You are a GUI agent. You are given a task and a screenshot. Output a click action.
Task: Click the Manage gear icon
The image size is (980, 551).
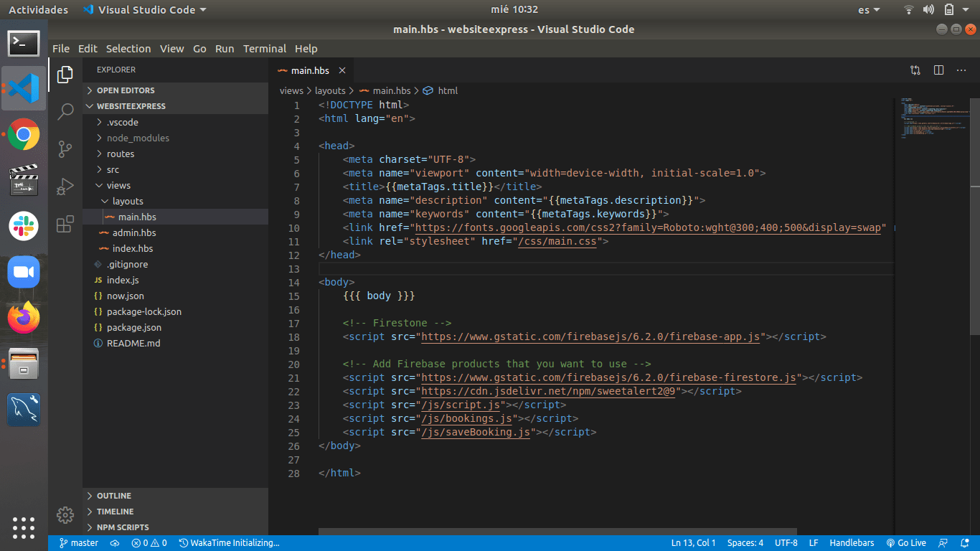coord(65,515)
